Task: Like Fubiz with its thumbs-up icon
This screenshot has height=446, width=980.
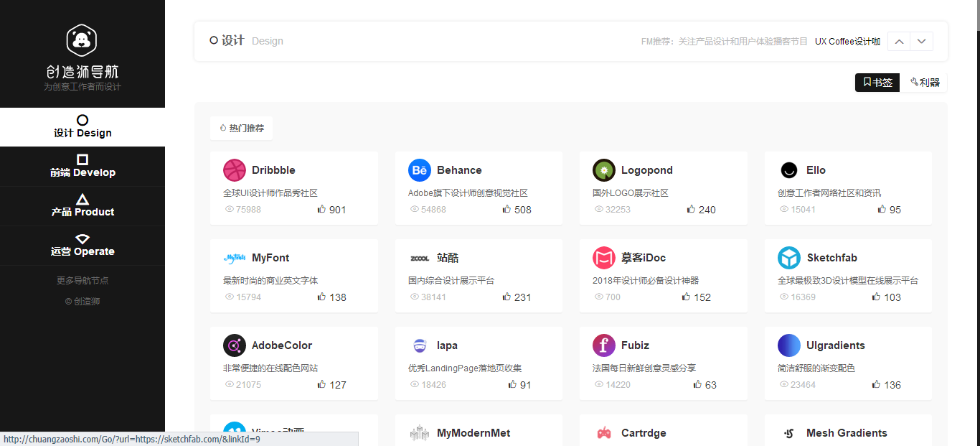Action: (x=697, y=384)
